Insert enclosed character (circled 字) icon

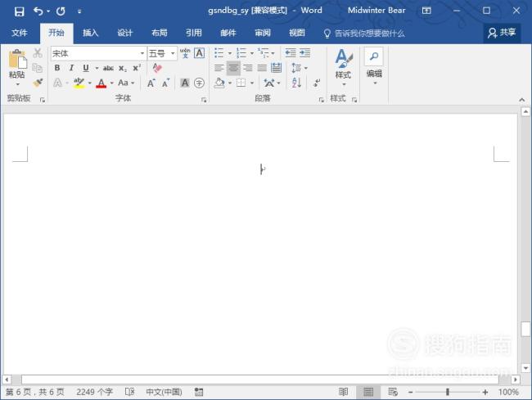(199, 83)
